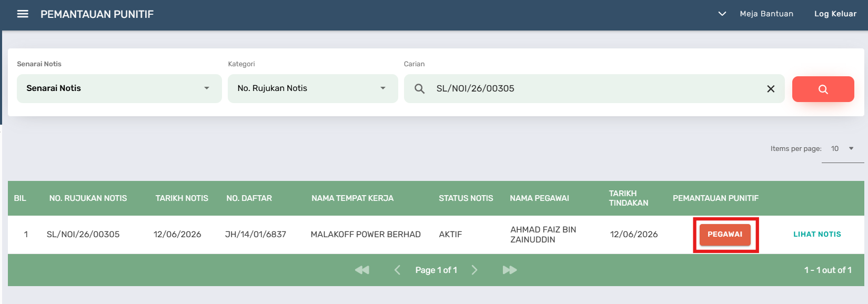Image resolution: width=868 pixels, height=304 pixels.
Task: Click TARIKH TINDAKAN column header
Action: point(629,198)
